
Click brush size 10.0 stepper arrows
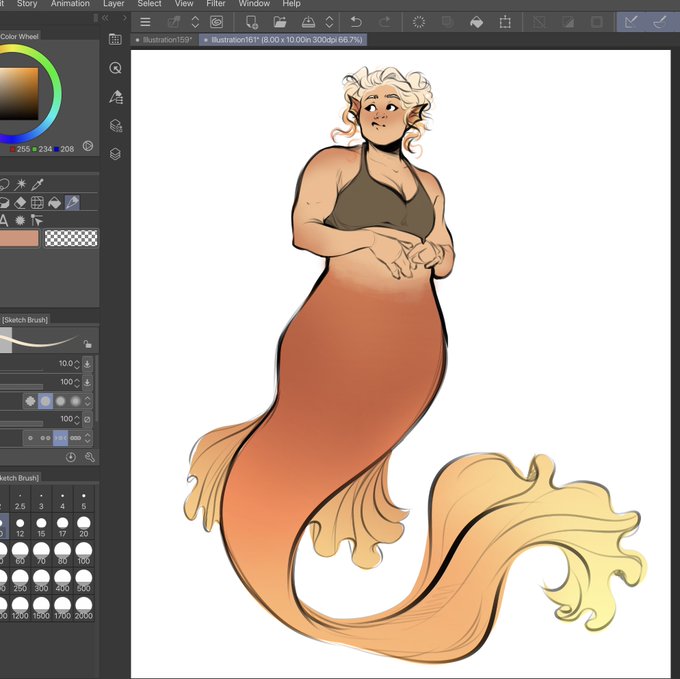[x=77, y=364]
